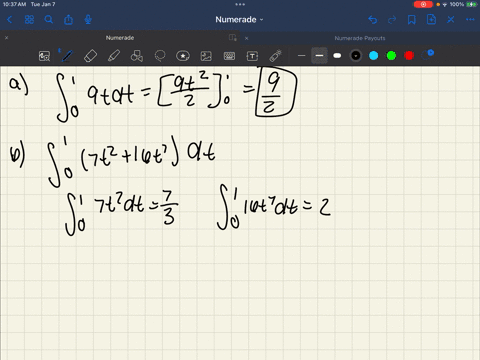Switch to the Numerade Payouts tab
Viewport: 480px width, 360px height.
click(x=360, y=38)
